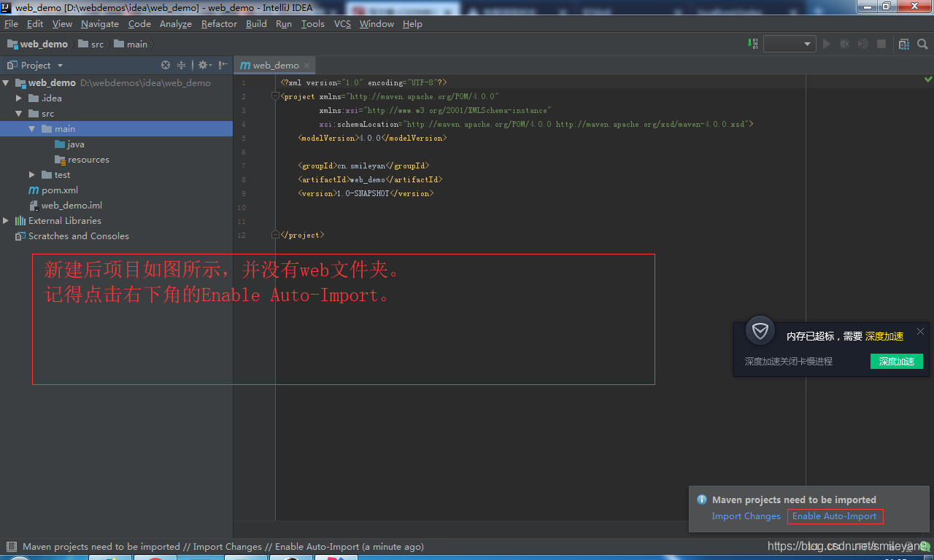Click the green 深度加速 button
This screenshot has height=560, width=934.
(897, 361)
